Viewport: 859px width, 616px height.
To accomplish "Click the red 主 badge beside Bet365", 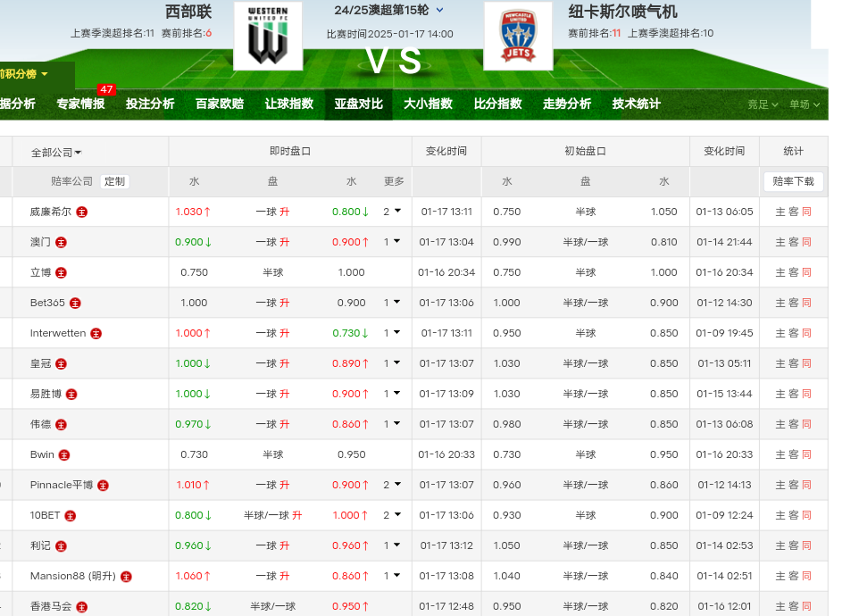I will (75, 303).
